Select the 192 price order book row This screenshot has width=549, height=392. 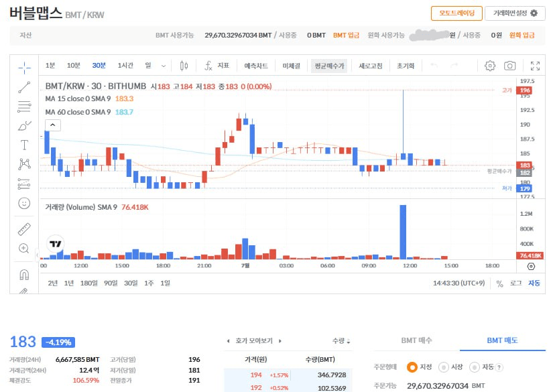(x=288, y=388)
